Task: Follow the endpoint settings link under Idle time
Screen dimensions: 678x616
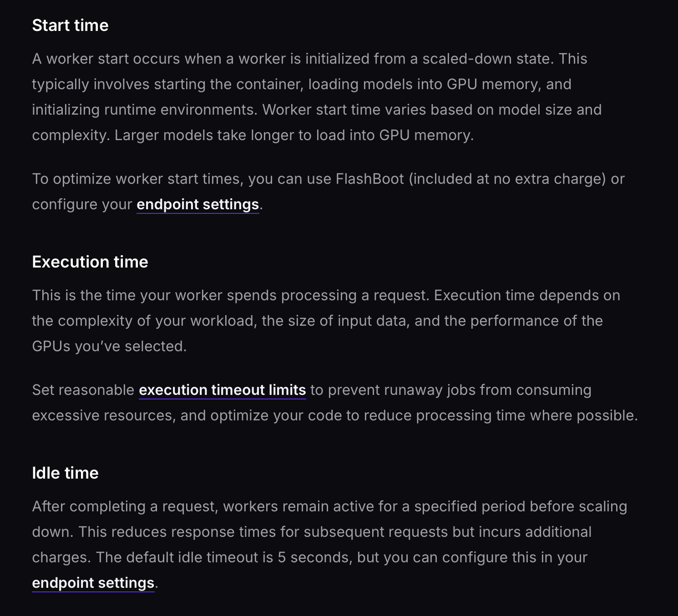Action: (93, 583)
